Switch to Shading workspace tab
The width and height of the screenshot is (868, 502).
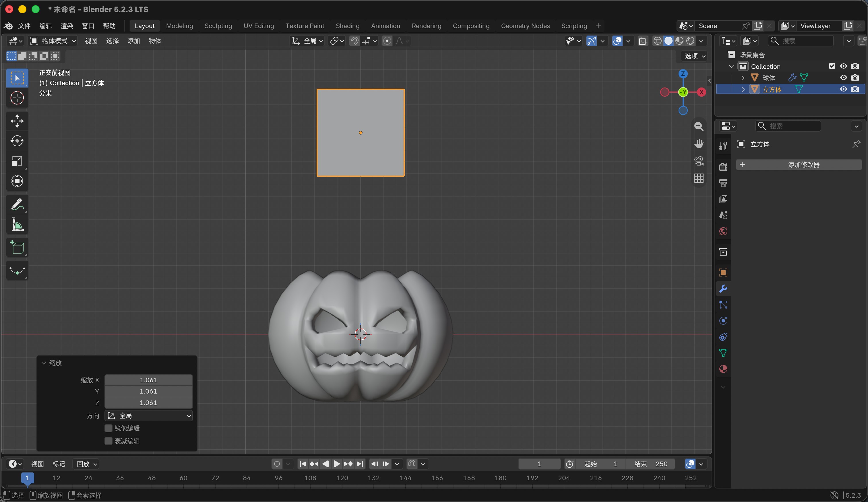pos(347,26)
